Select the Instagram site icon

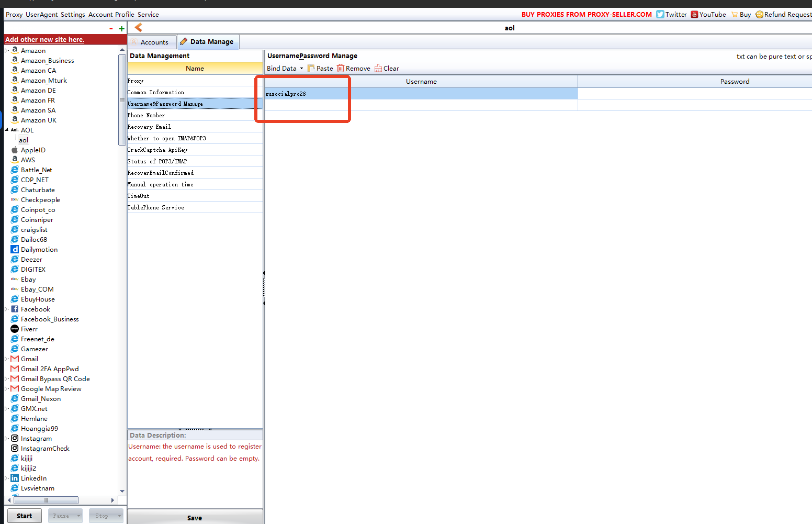click(15, 438)
